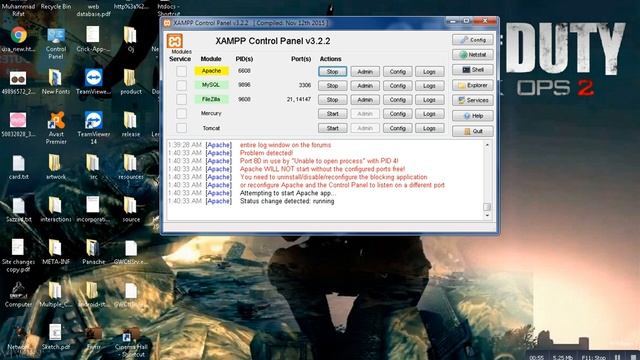Click the log scrollbar up arrow

tap(487, 145)
